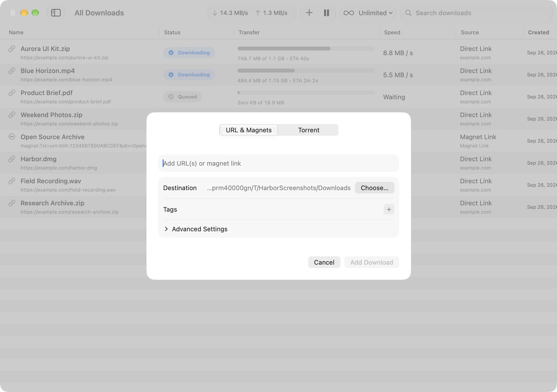Click the infinity speed limit icon
Viewport: 557px width, 392px height.
(349, 13)
